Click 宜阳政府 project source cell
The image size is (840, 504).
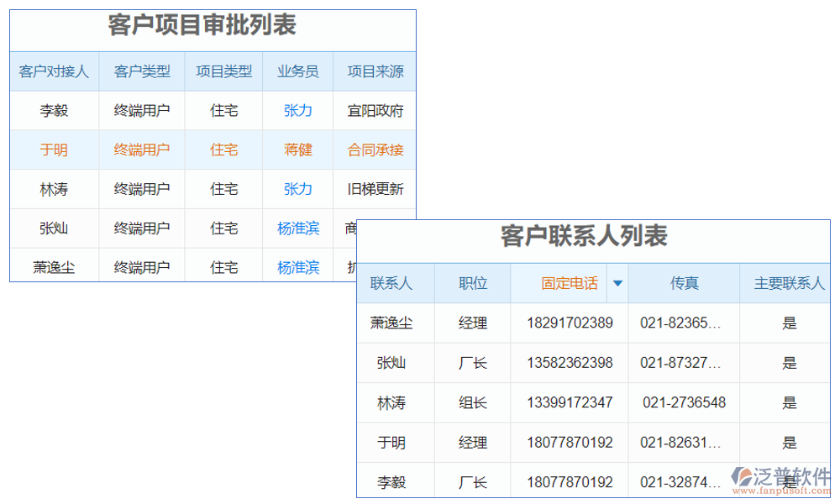pos(375,110)
